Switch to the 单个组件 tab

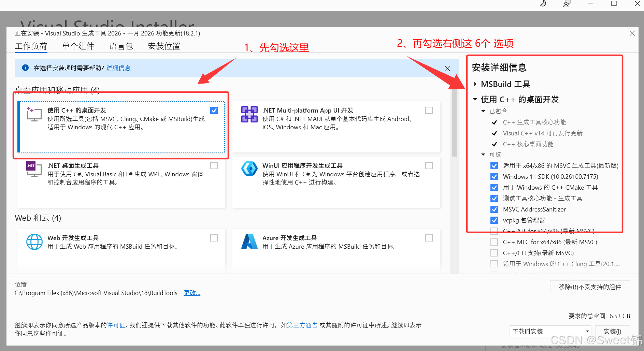point(78,46)
